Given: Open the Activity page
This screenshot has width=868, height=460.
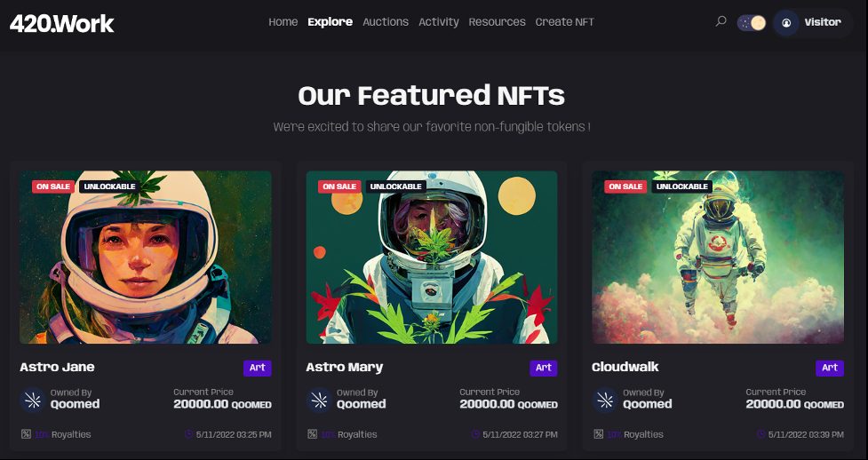Looking at the screenshot, I should click(x=438, y=22).
